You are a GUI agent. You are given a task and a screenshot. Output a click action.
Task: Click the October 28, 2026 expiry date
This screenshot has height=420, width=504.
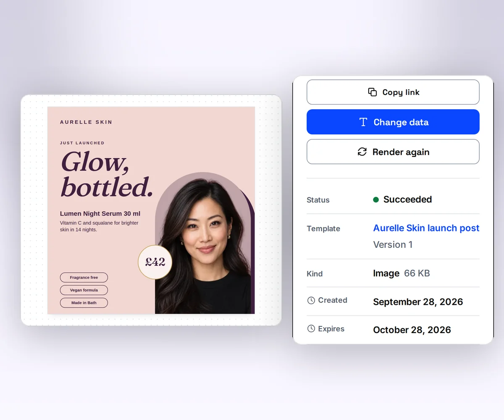click(x=412, y=330)
